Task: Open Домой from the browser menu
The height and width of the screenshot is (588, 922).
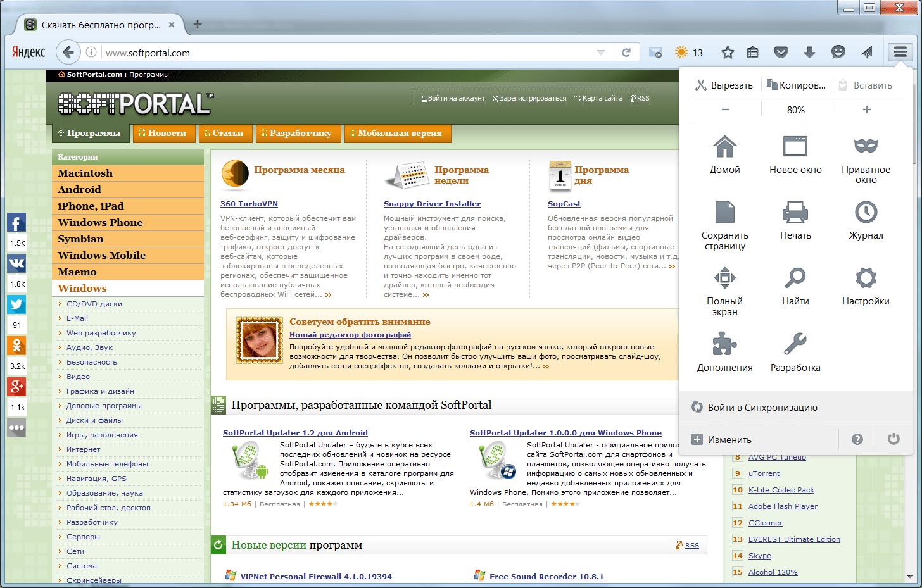Action: coord(725,154)
